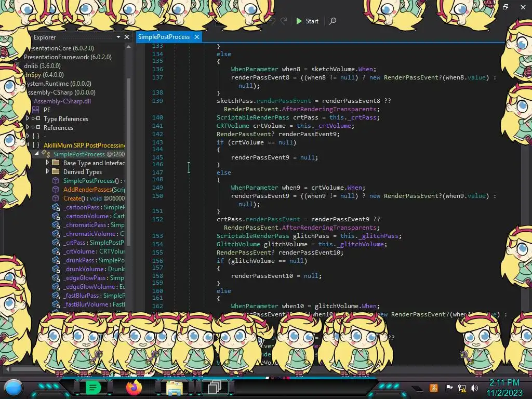The image size is (532, 399).
Task: Select the _edgeGlowVolume field
Action: (x=94, y=286)
